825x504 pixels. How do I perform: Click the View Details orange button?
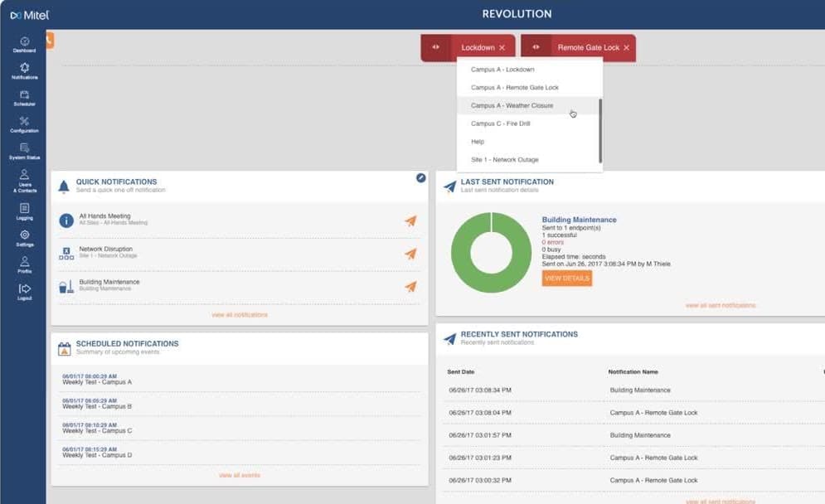click(566, 279)
